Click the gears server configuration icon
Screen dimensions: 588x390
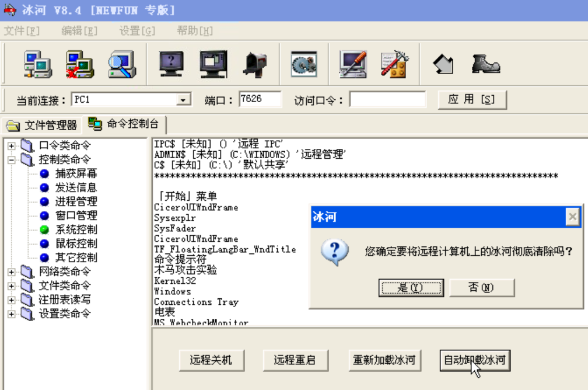[x=304, y=65]
